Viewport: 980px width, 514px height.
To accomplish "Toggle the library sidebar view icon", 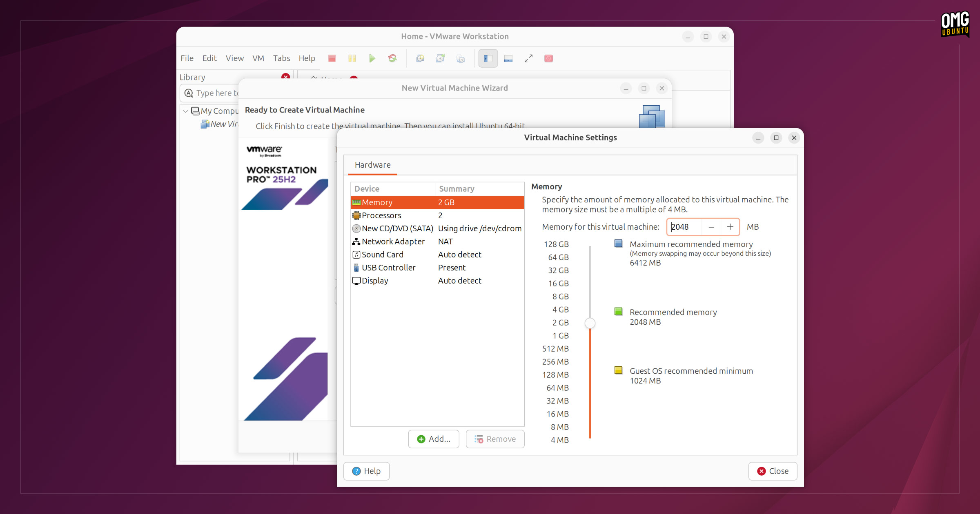I will point(488,58).
